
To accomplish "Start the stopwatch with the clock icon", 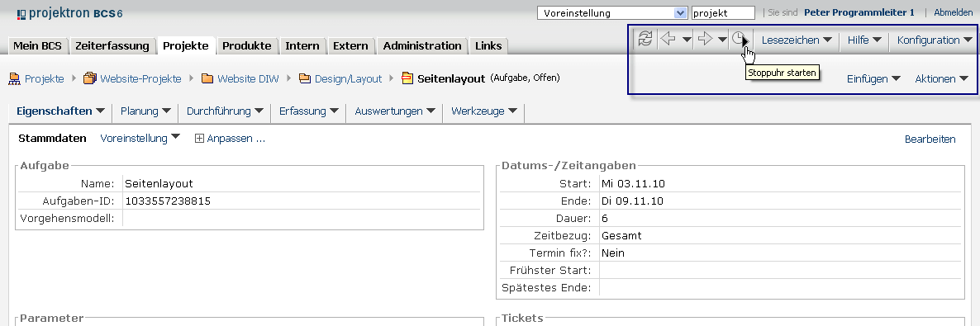I will pos(740,40).
